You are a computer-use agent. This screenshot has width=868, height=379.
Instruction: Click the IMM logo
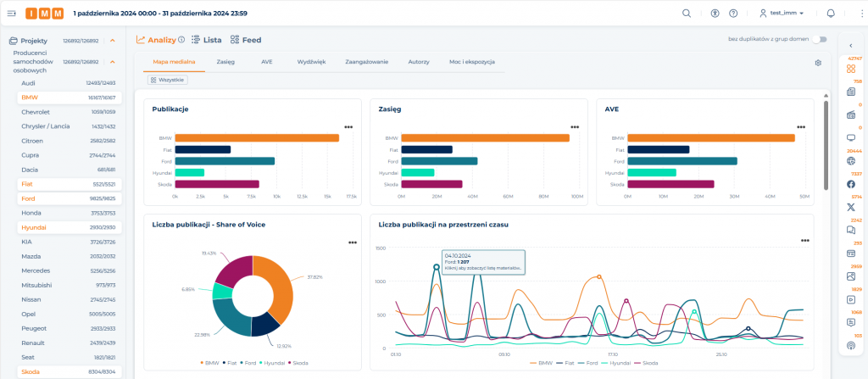[x=44, y=14]
